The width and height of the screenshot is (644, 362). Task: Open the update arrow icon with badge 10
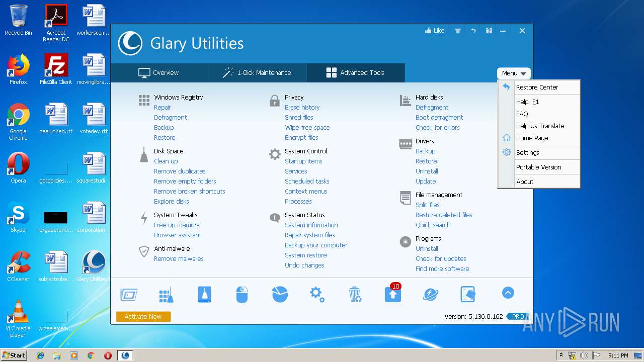(393, 293)
